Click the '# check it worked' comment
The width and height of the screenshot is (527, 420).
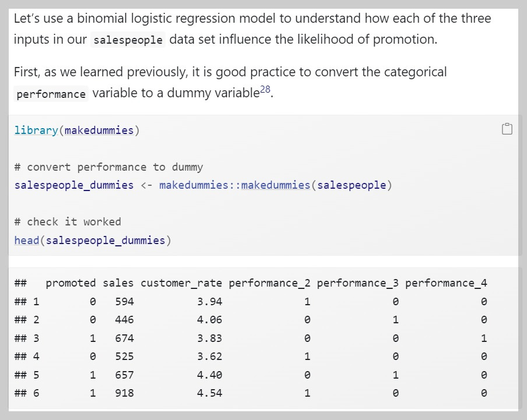68,222
